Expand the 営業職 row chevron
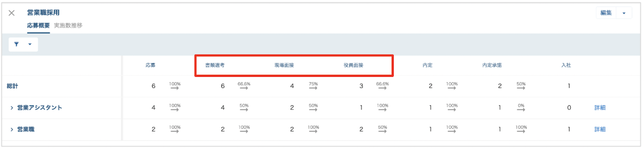The height and width of the screenshot is (150, 644). (12, 129)
